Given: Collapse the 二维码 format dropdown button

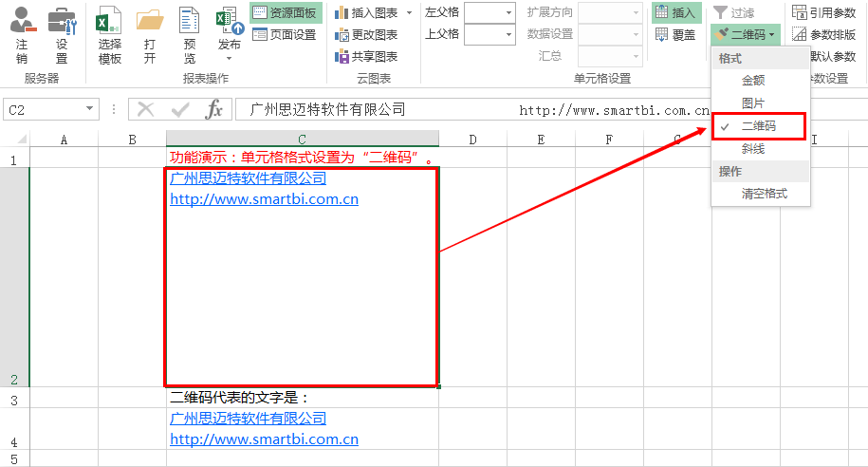Looking at the screenshot, I should tap(746, 34).
